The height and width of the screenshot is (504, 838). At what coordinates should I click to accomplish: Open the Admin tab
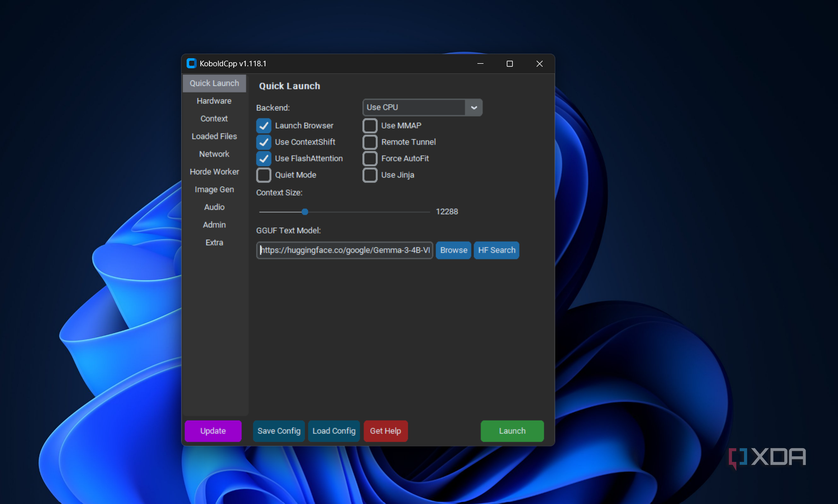point(214,225)
